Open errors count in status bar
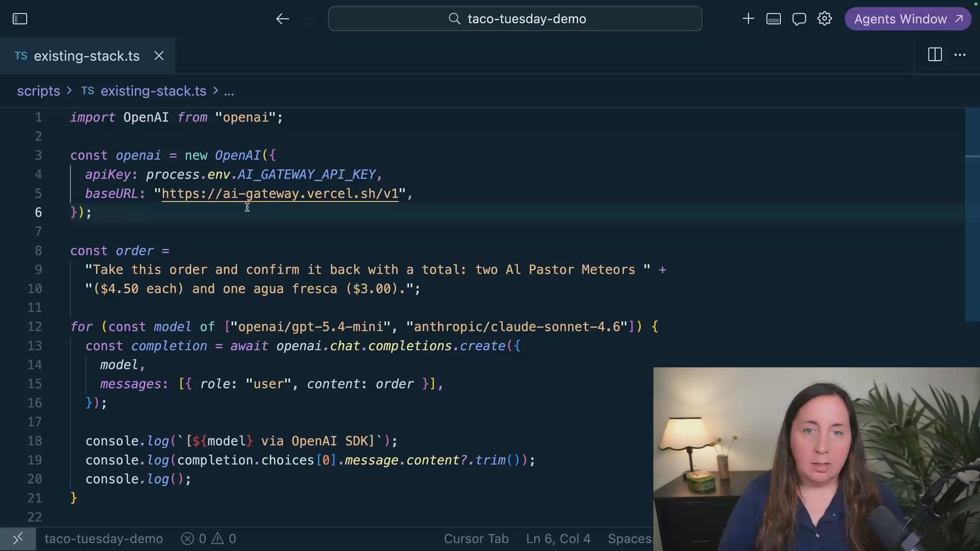 [x=194, y=539]
